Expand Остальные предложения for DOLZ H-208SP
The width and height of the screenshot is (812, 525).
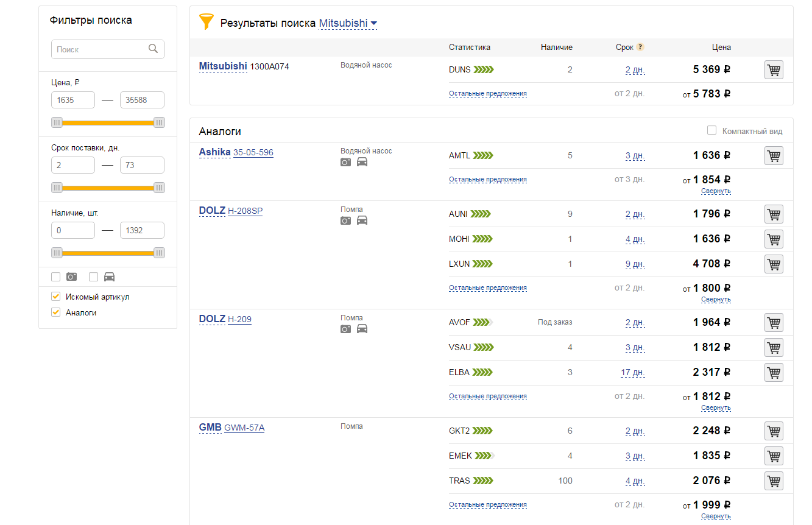point(488,287)
